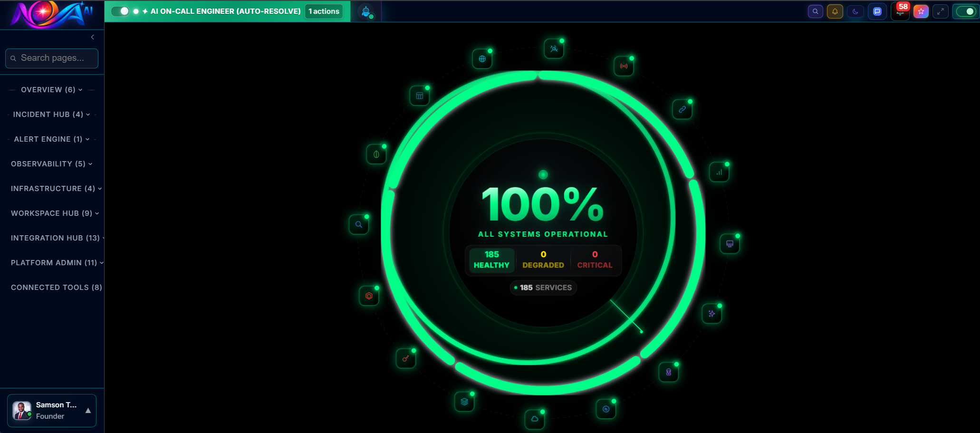Expand the OVERVIEW section in the sidebar

coord(50,89)
